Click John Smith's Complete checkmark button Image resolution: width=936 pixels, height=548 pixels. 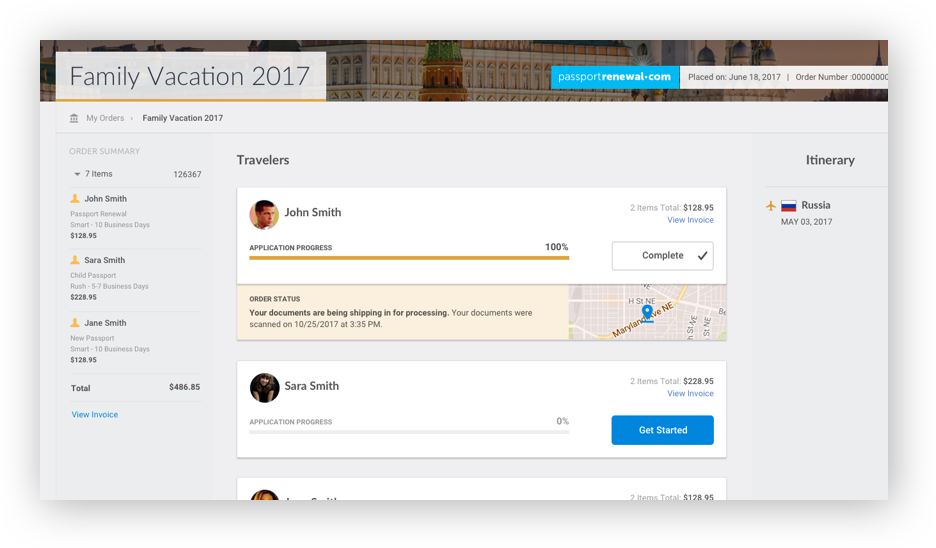pos(662,256)
